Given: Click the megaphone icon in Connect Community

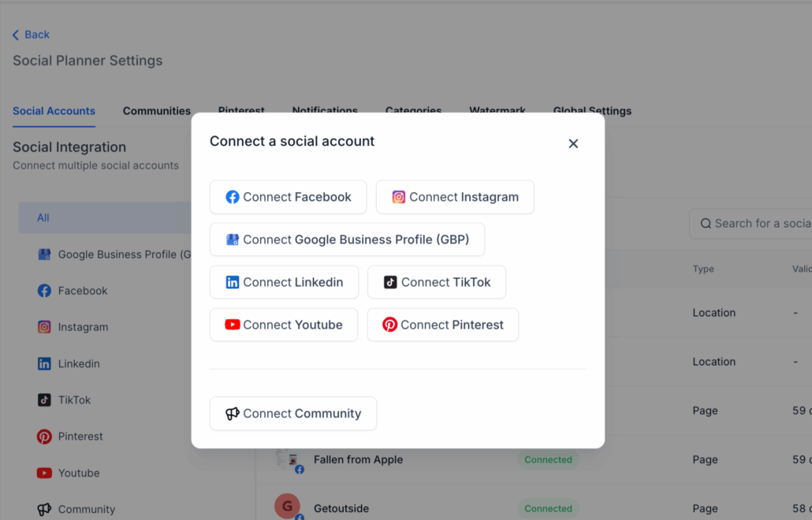Looking at the screenshot, I should [x=232, y=414].
